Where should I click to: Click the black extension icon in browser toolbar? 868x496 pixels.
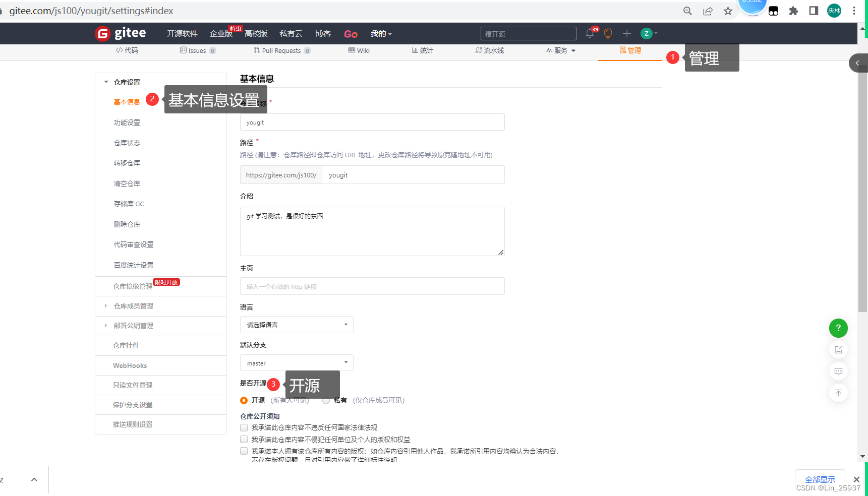point(773,11)
